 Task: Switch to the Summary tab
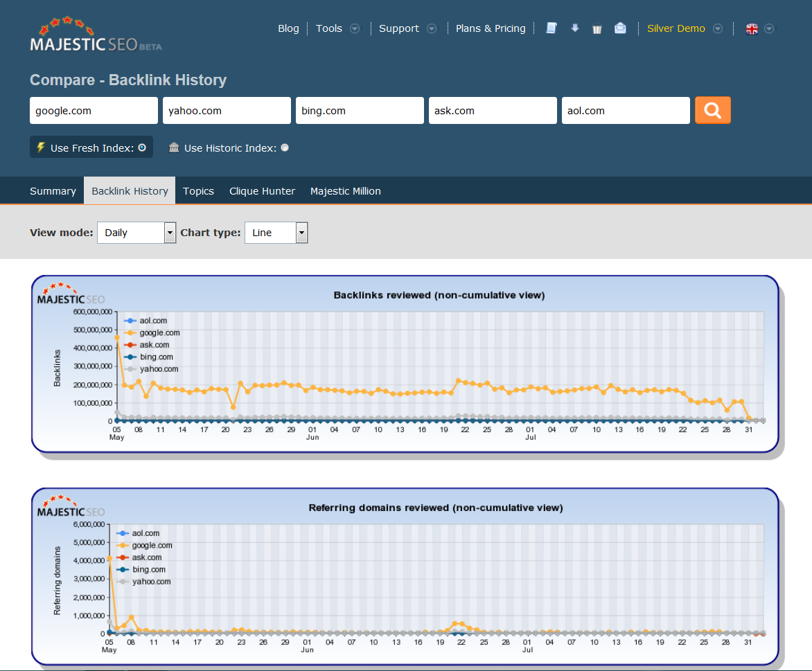tap(53, 191)
